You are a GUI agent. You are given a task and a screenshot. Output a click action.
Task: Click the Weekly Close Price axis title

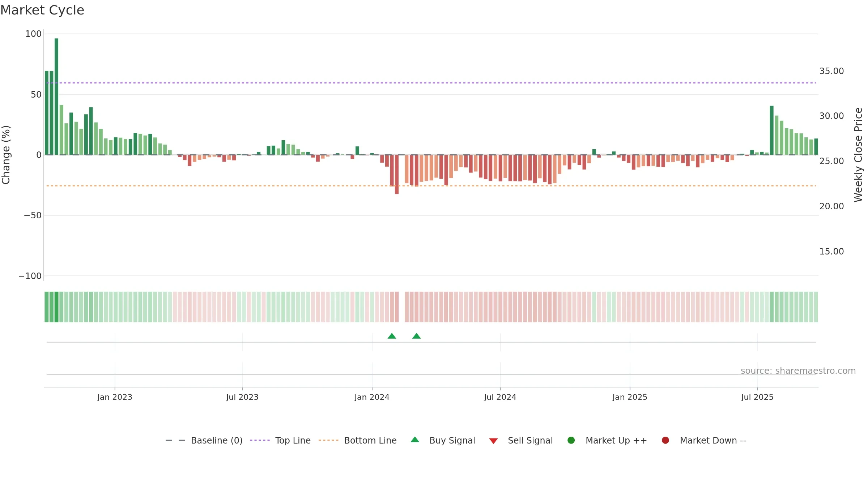click(858, 155)
